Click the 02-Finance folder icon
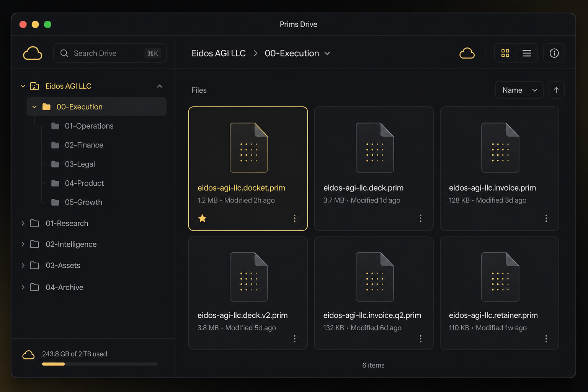This screenshot has height=392, width=588. tap(55, 145)
